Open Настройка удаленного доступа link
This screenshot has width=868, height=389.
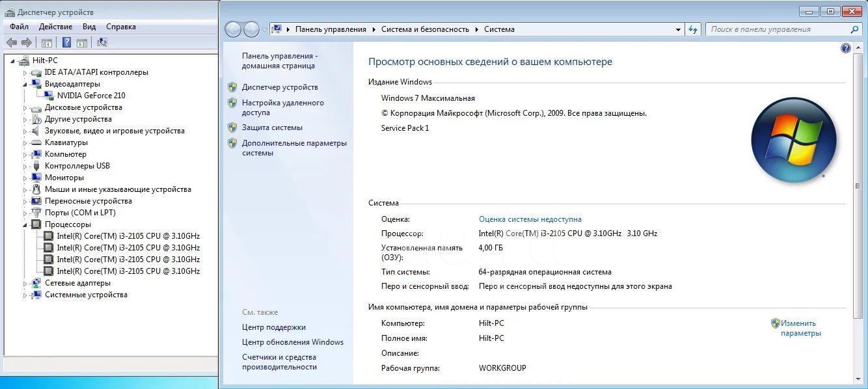pos(283,107)
